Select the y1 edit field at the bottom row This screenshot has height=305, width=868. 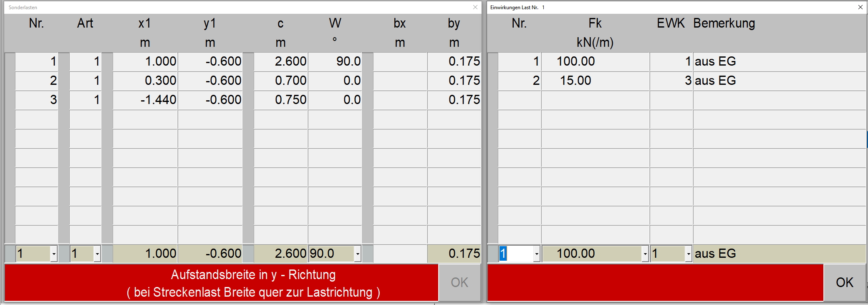(210, 254)
